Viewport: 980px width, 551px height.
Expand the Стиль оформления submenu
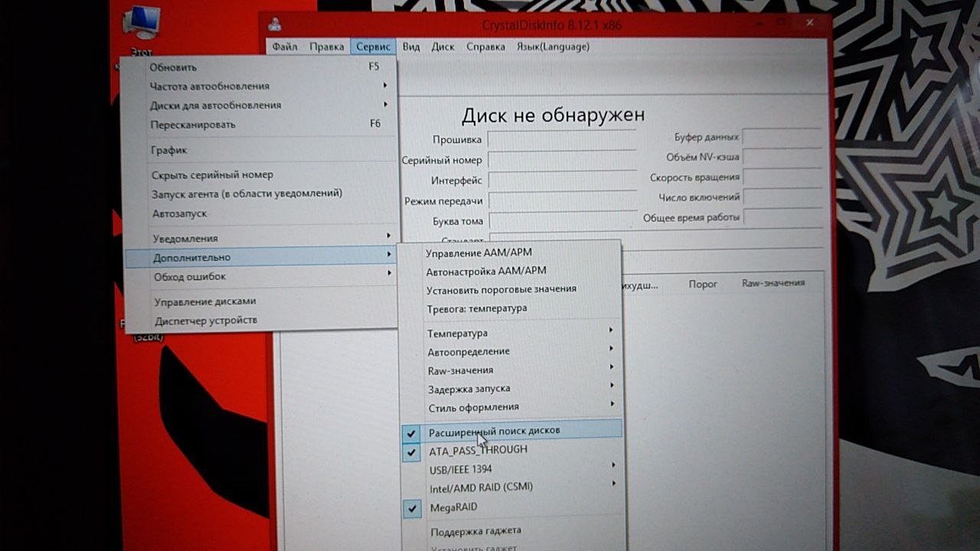point(511,407)
